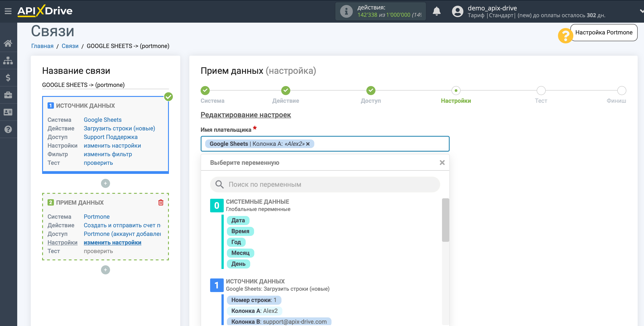Go to Связи breadcrumb link
This screenshot has height=326, width=644.
coord(70,46)
